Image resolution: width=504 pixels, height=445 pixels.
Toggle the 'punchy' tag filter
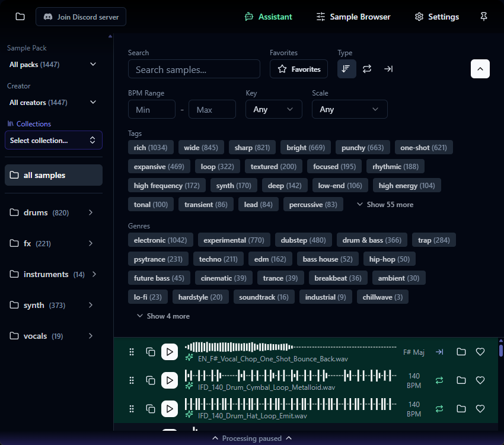pyautogui.click(x=363, y=148)
